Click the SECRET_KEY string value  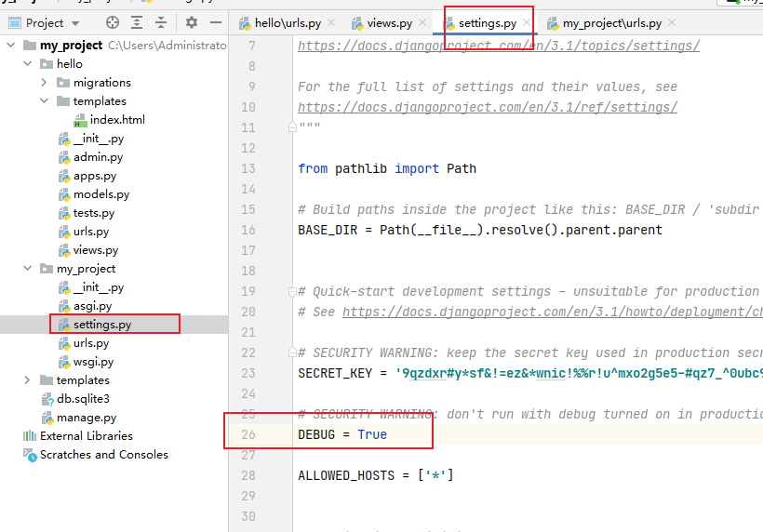579,373
